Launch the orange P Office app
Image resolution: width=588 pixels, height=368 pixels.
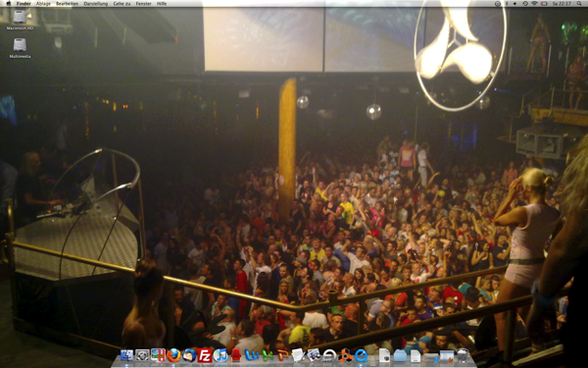(283, 355)
